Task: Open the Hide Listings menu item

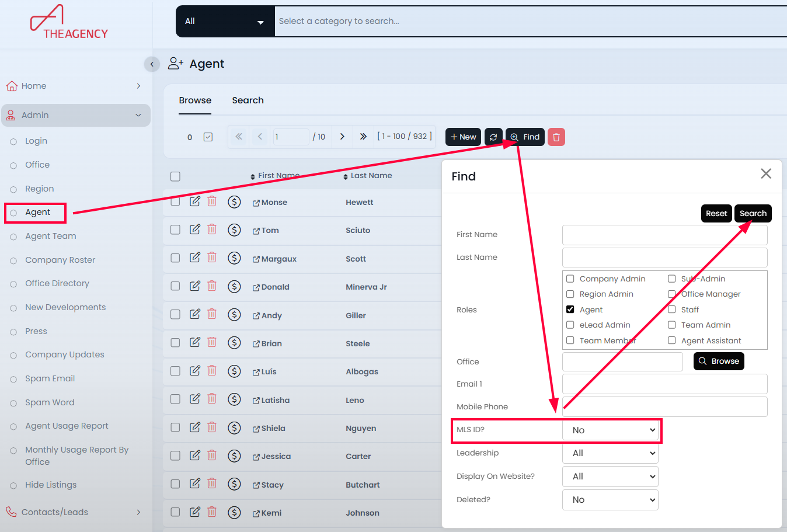Action: (x=51, y=485)
